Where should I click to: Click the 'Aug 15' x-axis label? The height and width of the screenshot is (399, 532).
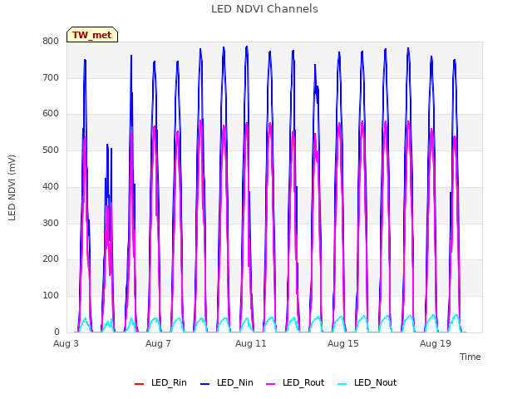point(343,343)
